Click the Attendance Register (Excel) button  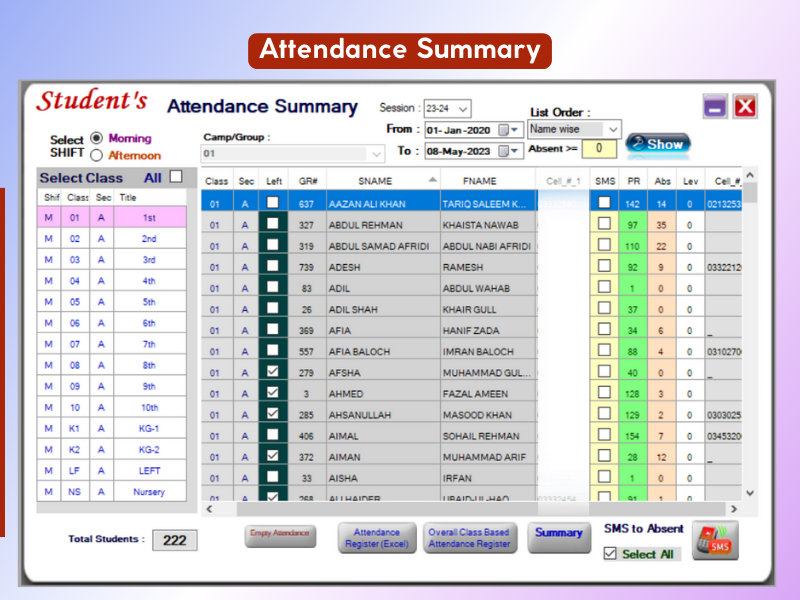click(x=377, y=538)
